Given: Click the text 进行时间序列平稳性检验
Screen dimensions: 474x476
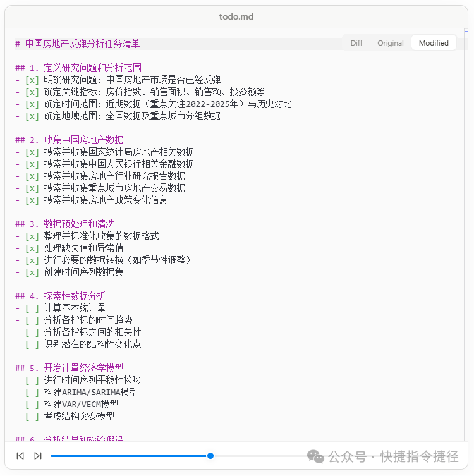Looking at the screenshot, I should [92, 381].
